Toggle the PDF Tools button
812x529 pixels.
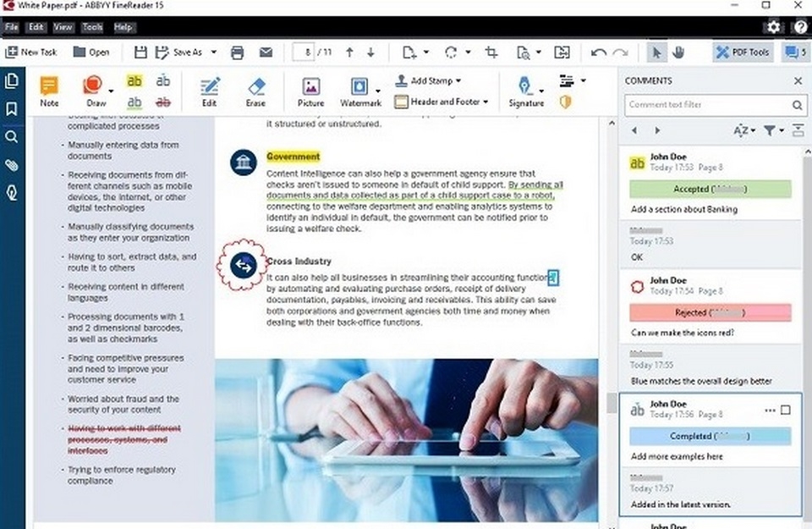(x=743, y=52)
